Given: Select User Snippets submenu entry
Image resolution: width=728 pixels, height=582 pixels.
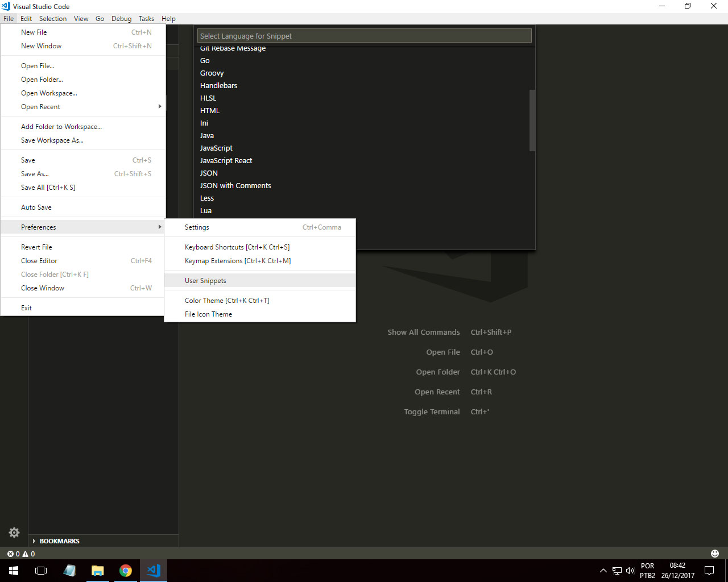Looking at the screenshot, I should tap(260, 281).
